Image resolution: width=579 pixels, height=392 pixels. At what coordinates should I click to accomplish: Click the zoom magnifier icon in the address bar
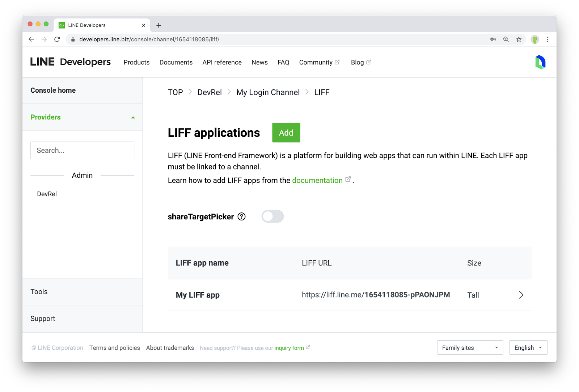coord(506,39)
